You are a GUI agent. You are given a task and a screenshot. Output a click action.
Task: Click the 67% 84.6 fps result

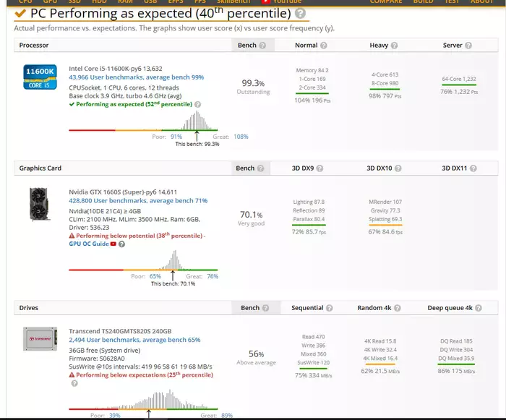point(385,232)
